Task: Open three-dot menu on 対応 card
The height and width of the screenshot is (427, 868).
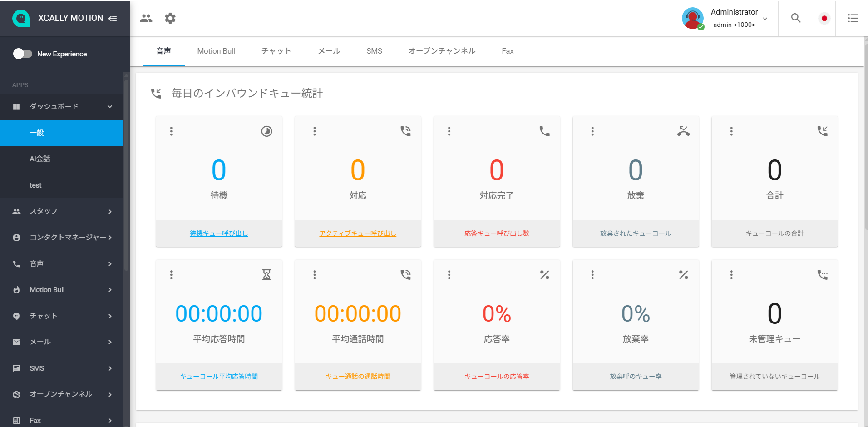Action: [x=315, y=131]
